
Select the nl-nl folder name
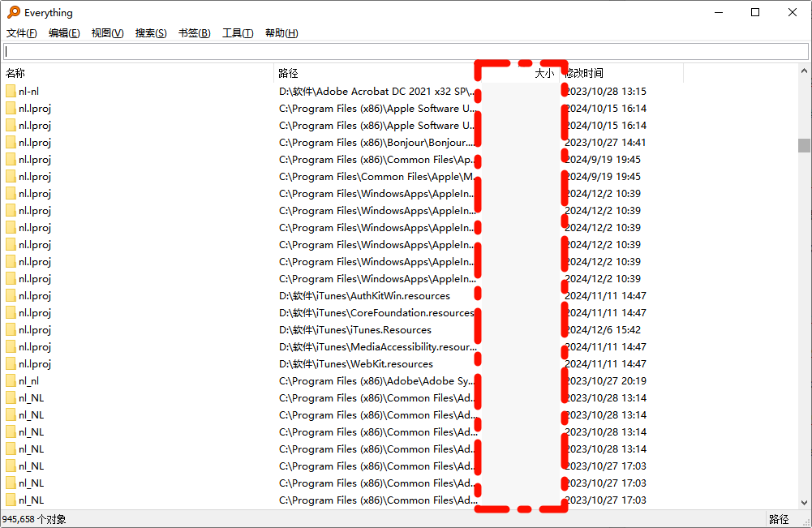[28, 92]
